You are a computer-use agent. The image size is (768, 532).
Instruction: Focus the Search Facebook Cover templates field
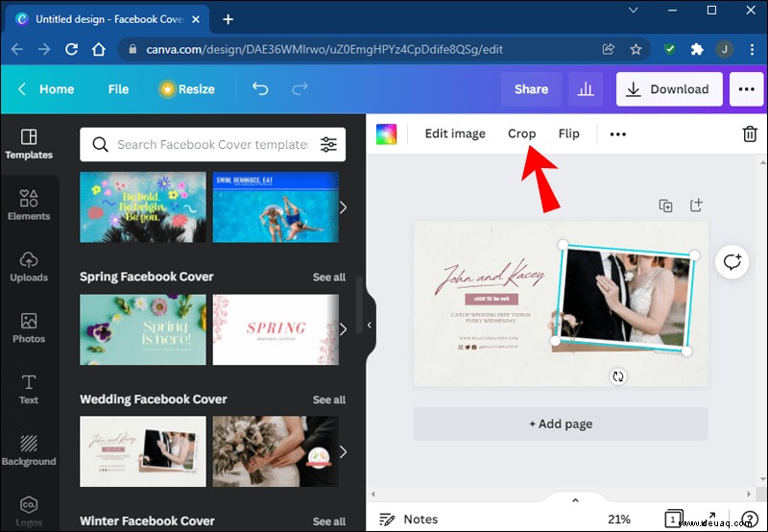(x=213, y=144)
